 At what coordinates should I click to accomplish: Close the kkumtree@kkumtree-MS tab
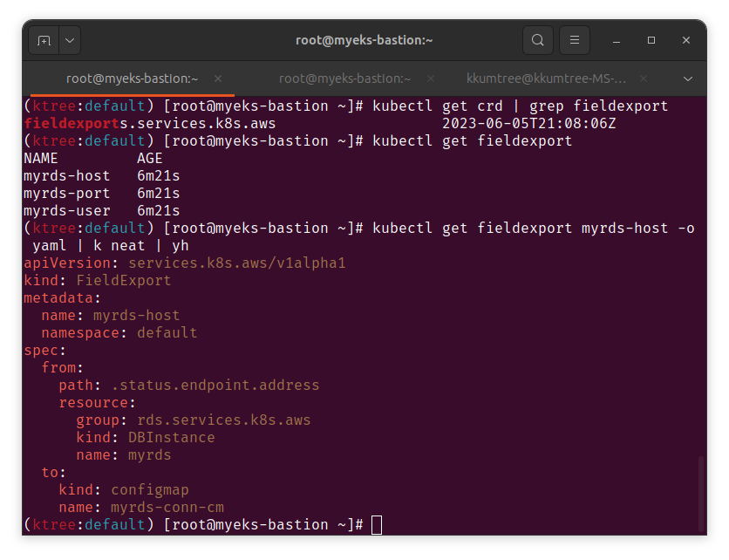click(x=644, y=79)
